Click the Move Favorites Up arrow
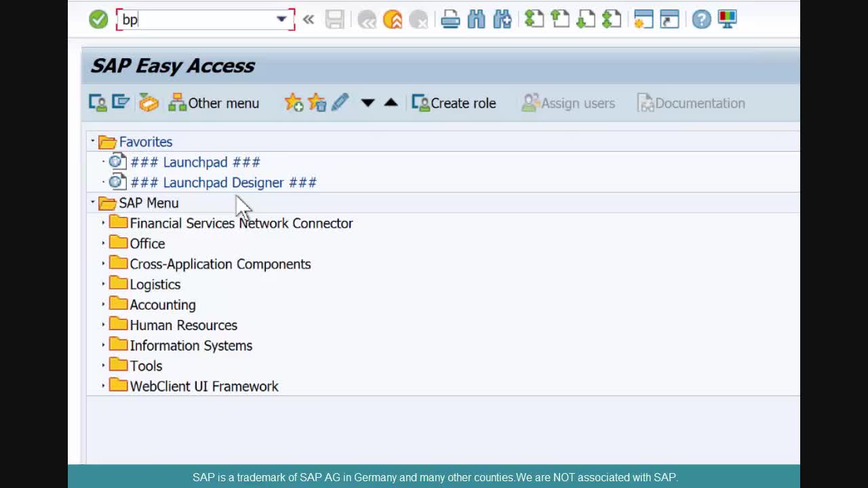The width and height of the screenshot is (868, 488). click(x=391, y=102)
